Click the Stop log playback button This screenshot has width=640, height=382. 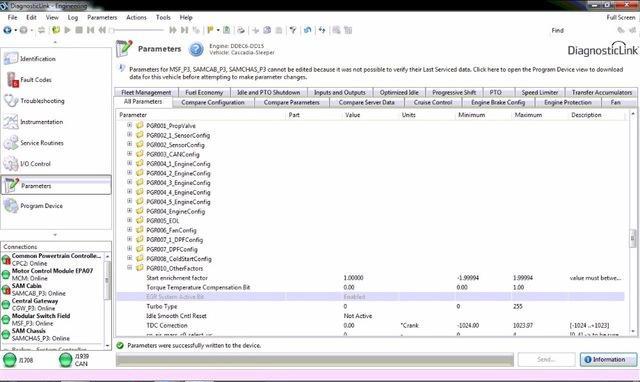pyautogui.click(x=79, y=30)
